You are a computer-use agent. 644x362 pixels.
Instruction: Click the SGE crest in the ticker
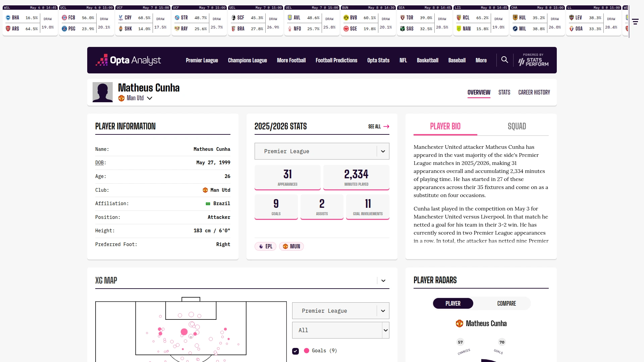346,29
